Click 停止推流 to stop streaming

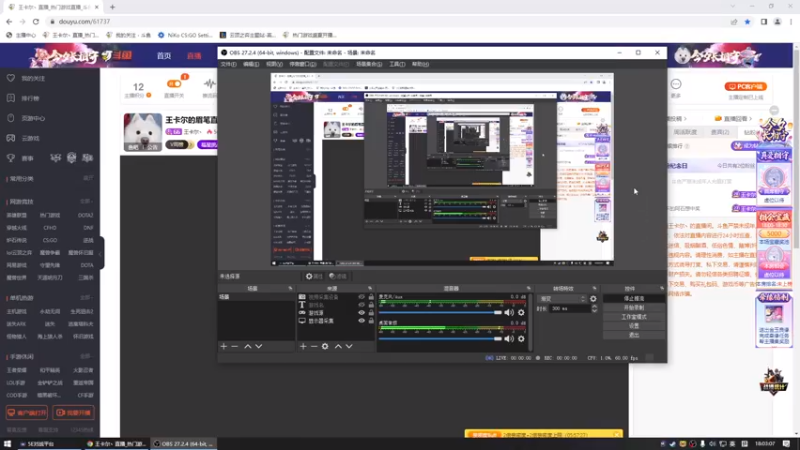coord(634,298)
